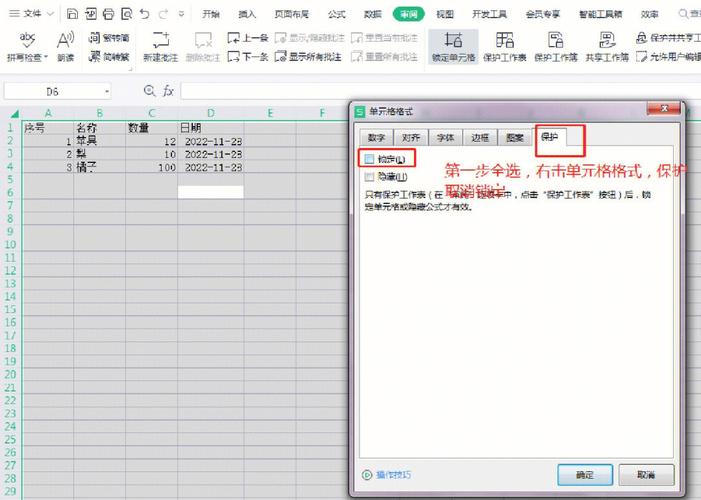The height and width of the screenshot is (500, 701).
Task: Click into the formula bar
Action: (440, 91)
